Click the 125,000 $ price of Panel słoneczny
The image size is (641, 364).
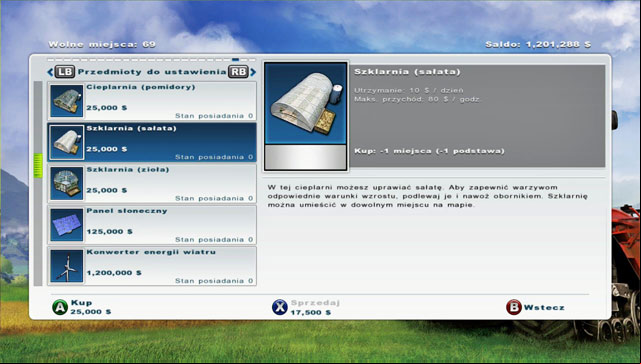pyautogui.click(x=110, y=231)
